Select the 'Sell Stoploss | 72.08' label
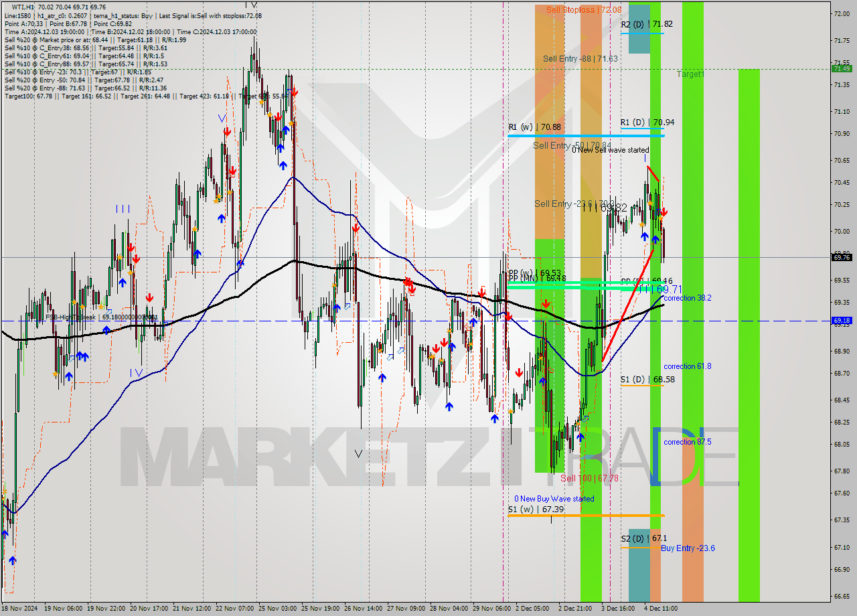The width and height of the screenshot is (857, 616). (584, 10)
